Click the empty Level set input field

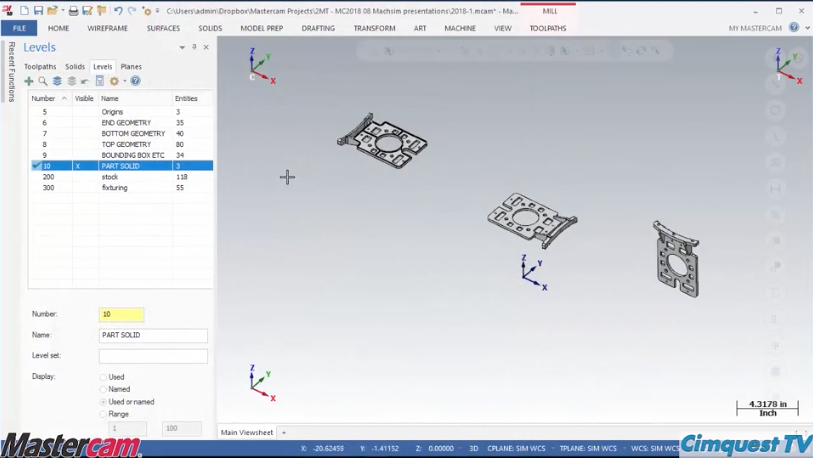(x=153, y=356)
